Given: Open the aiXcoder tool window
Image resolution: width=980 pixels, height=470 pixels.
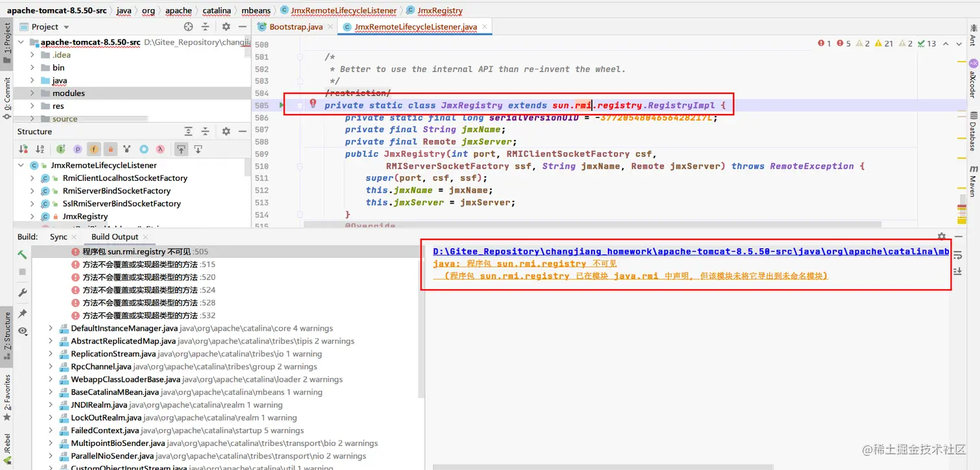Looking at the screenshot, I should (x=972, y=80).
